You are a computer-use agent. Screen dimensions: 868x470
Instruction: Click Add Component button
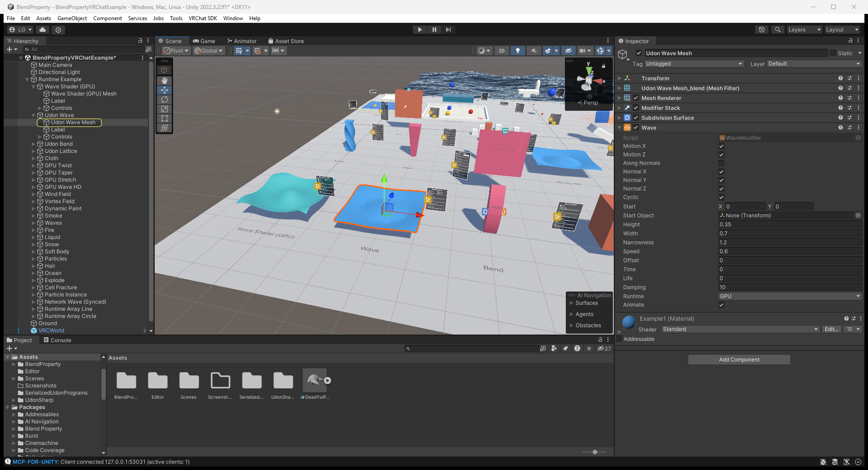pos(739,360)
